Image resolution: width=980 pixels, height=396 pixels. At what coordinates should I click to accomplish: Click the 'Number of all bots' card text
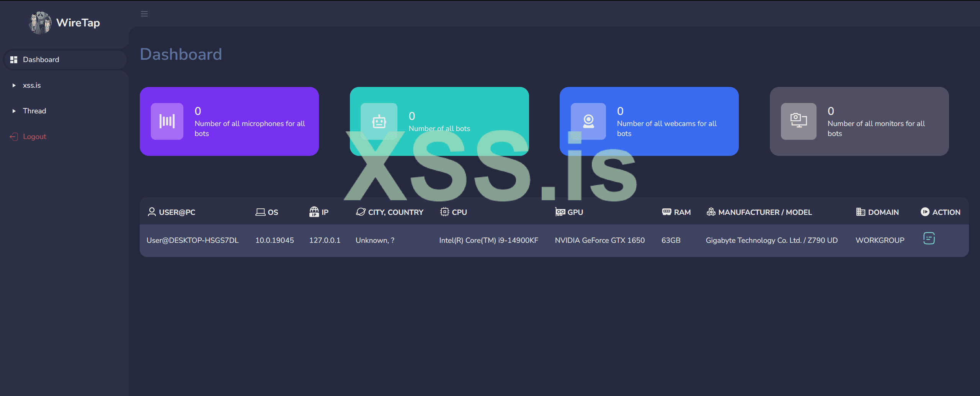point(439,129)
